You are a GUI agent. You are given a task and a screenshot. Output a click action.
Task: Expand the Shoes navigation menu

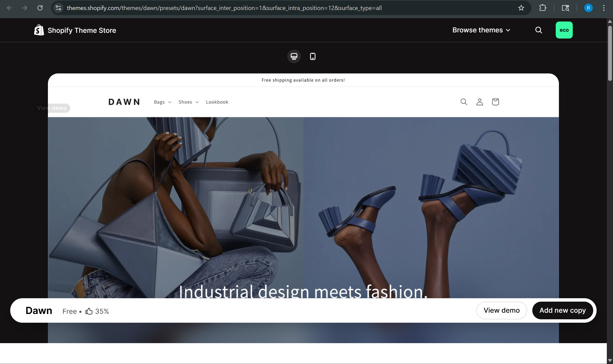[x=188, y=102]
